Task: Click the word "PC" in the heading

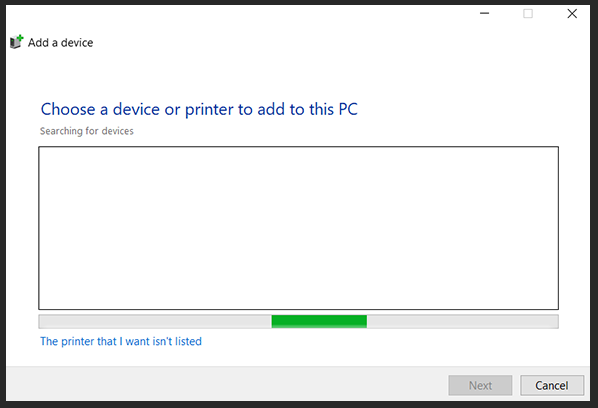Action: point(348,109)
